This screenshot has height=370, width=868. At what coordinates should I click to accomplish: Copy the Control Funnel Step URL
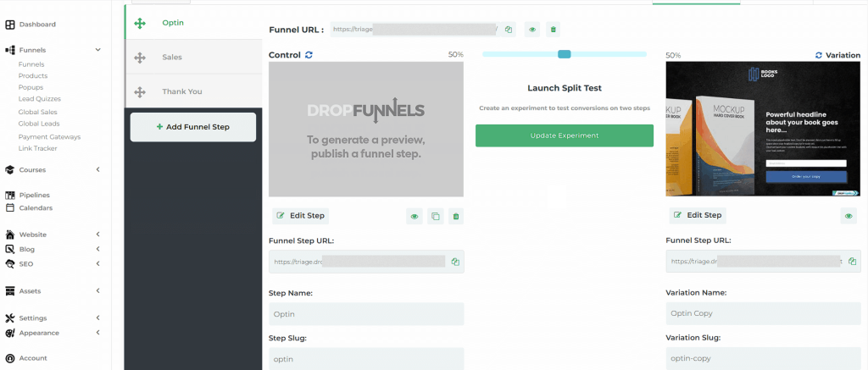click(x=455, y=262)
